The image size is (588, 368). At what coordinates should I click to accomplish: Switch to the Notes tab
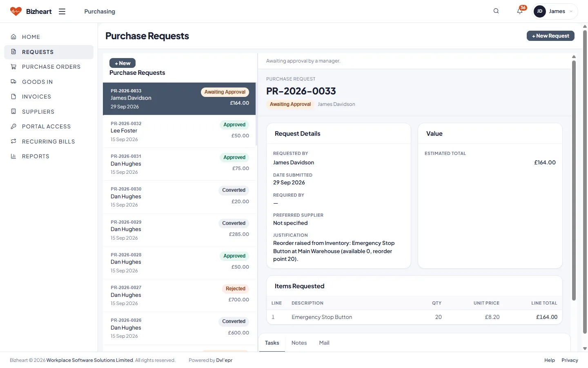click(x=299, y=343)
